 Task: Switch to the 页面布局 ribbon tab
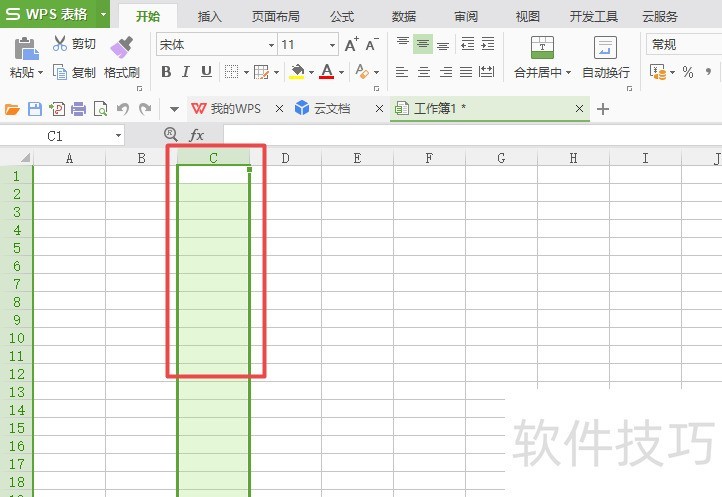pos(275,17)
